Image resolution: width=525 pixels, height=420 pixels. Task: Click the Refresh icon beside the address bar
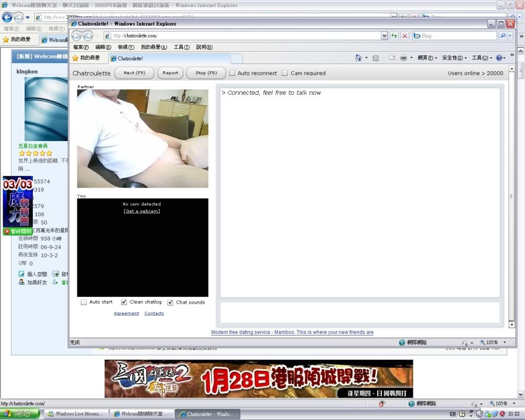point(394,36)
